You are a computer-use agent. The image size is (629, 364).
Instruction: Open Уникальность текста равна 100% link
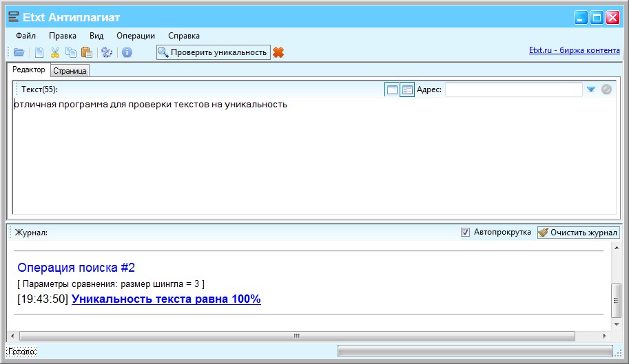point(166,299)
